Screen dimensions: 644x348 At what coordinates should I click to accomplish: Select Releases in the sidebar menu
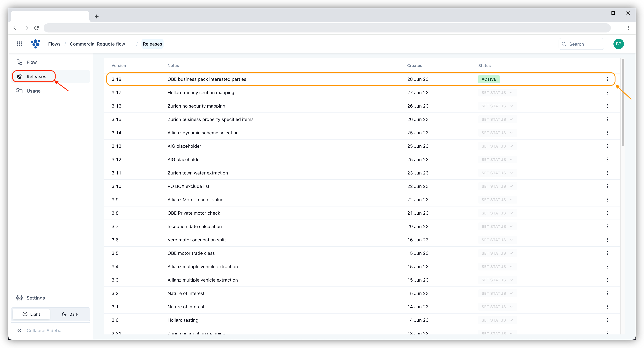36,77
